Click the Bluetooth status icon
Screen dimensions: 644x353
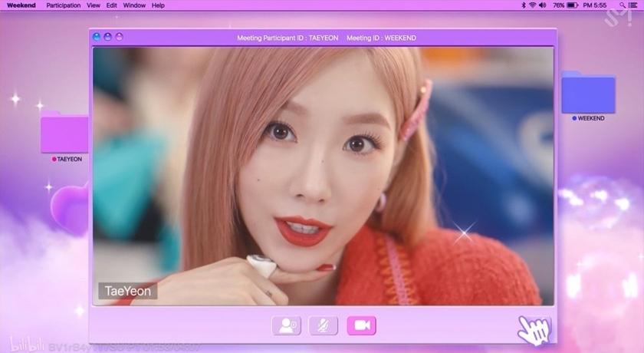[523, 5]
